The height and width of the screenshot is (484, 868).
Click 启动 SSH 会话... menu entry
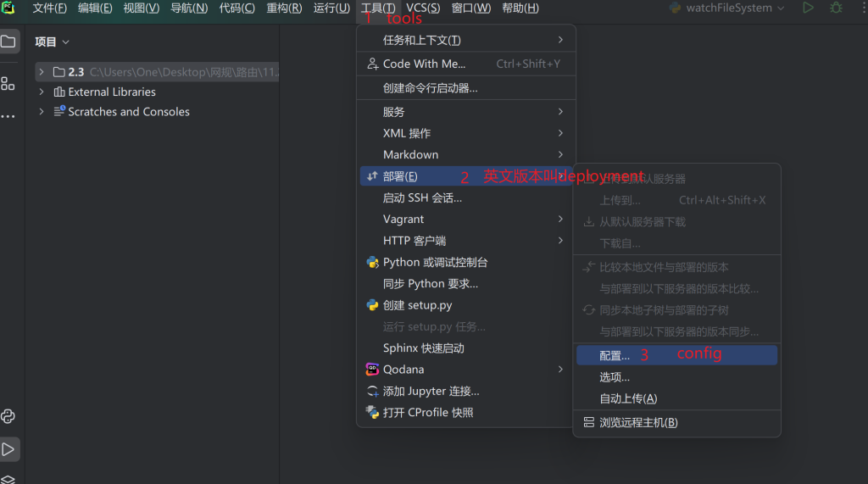pyautogui.click(x=422, y=197)
